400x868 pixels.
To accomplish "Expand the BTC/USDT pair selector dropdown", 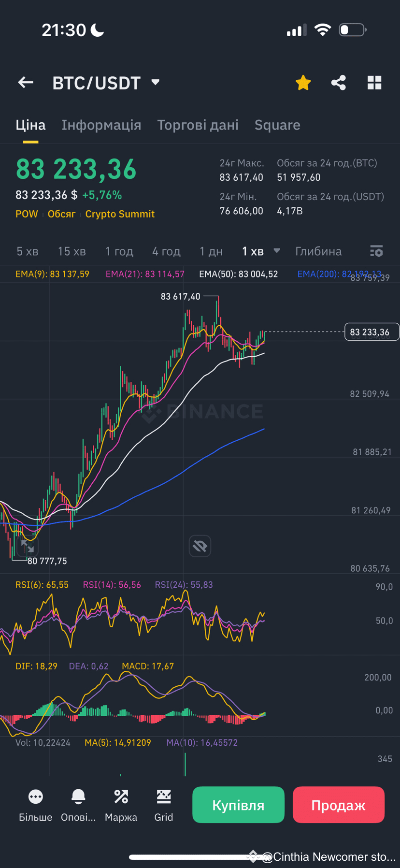I will [155, 82].
